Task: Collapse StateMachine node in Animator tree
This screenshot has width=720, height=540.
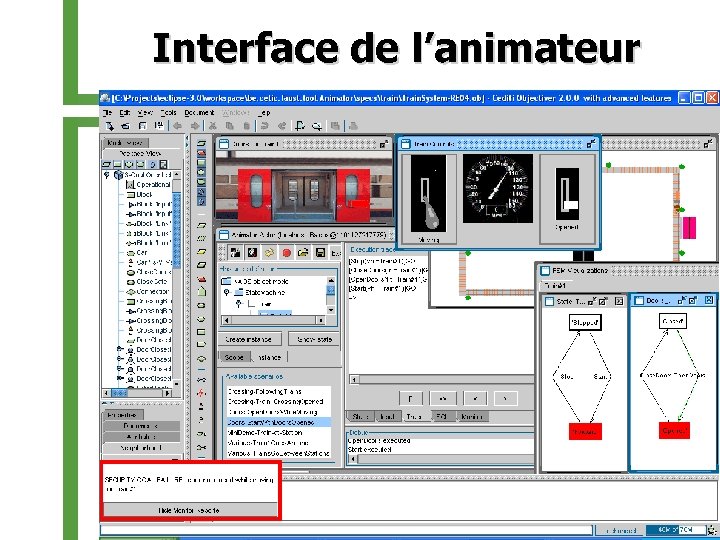Action: click(x=226, y=292)
